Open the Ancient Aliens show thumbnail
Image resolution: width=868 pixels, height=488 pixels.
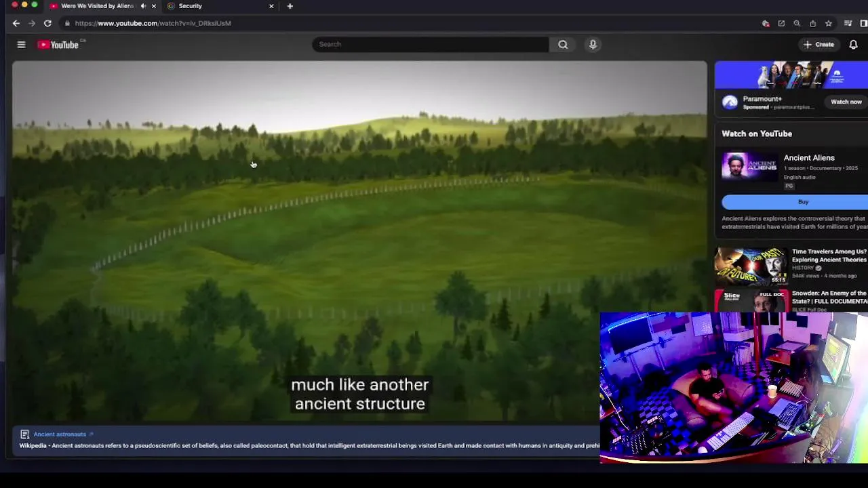click(x=749, y=166)
